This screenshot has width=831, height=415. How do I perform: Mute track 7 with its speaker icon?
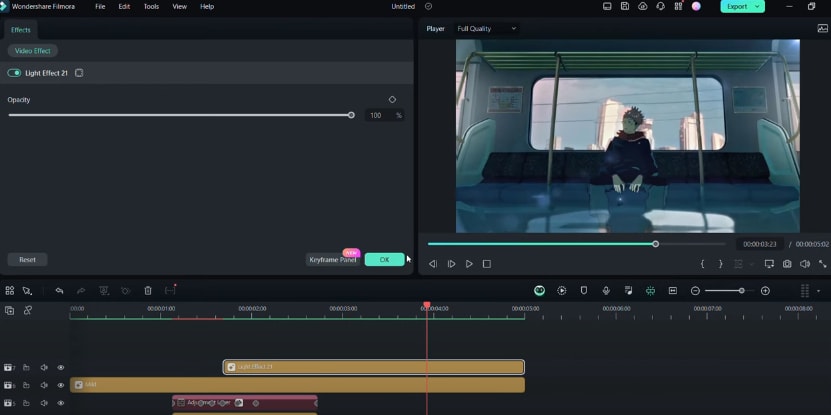click(44, 367)
